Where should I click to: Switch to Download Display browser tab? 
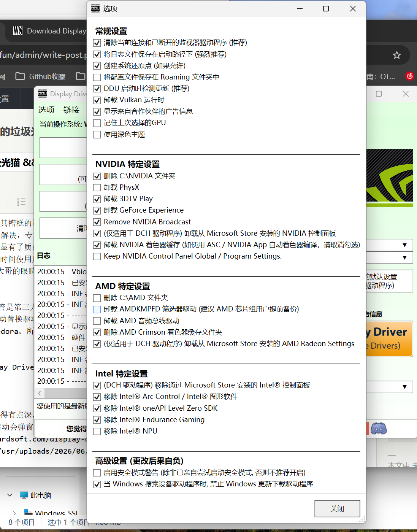pos(49,31)
